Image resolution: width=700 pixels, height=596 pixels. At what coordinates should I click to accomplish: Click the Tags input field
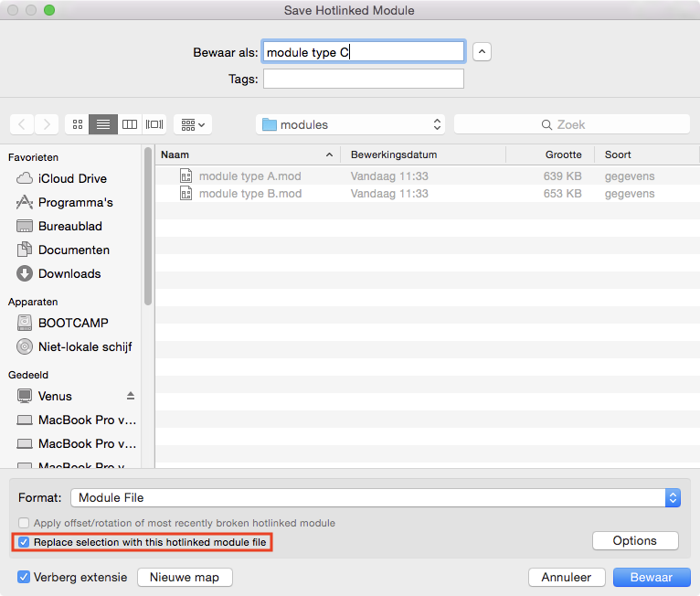364,79
